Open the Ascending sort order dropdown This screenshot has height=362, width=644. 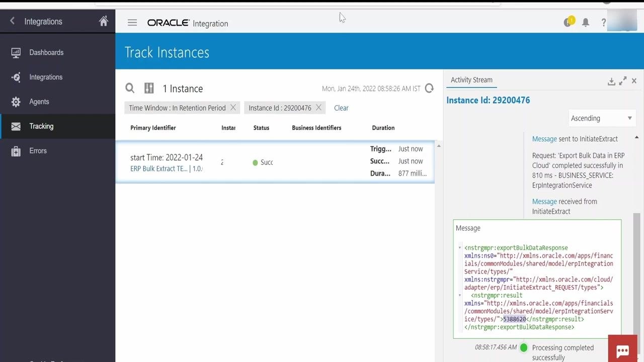click(x=602, y=118)
